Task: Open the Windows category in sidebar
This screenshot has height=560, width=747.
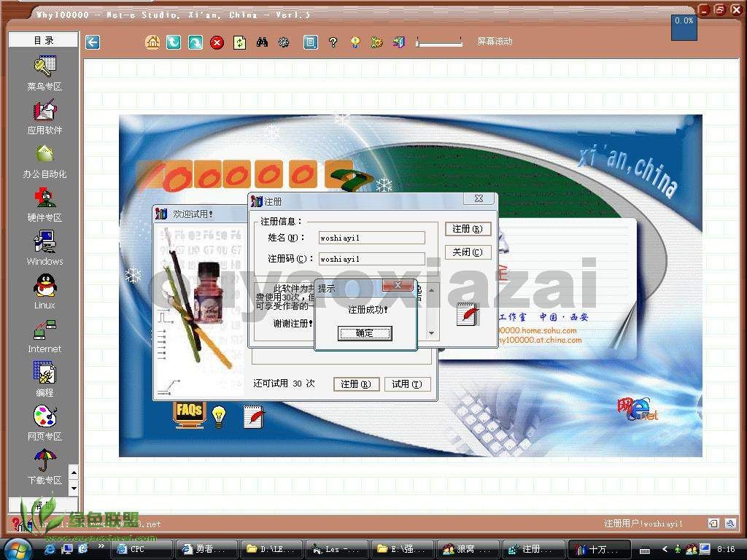Action: pyautogui.click(x=44, y=248)
